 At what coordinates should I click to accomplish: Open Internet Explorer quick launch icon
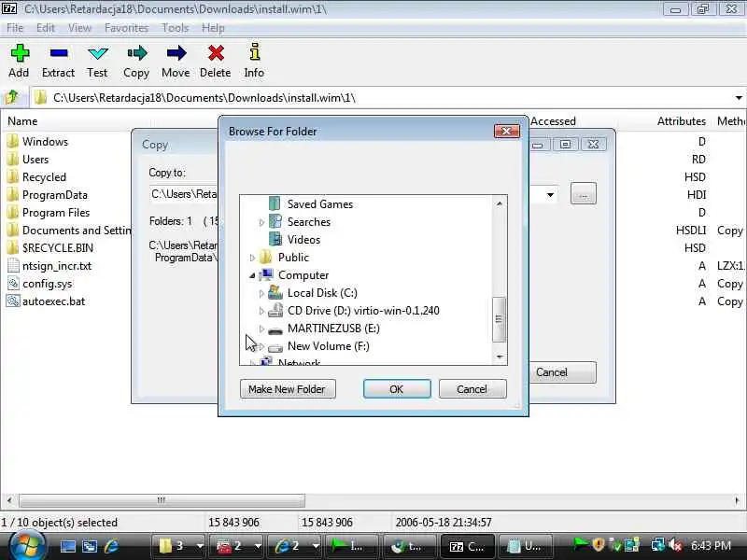click(x=111, y=546)
